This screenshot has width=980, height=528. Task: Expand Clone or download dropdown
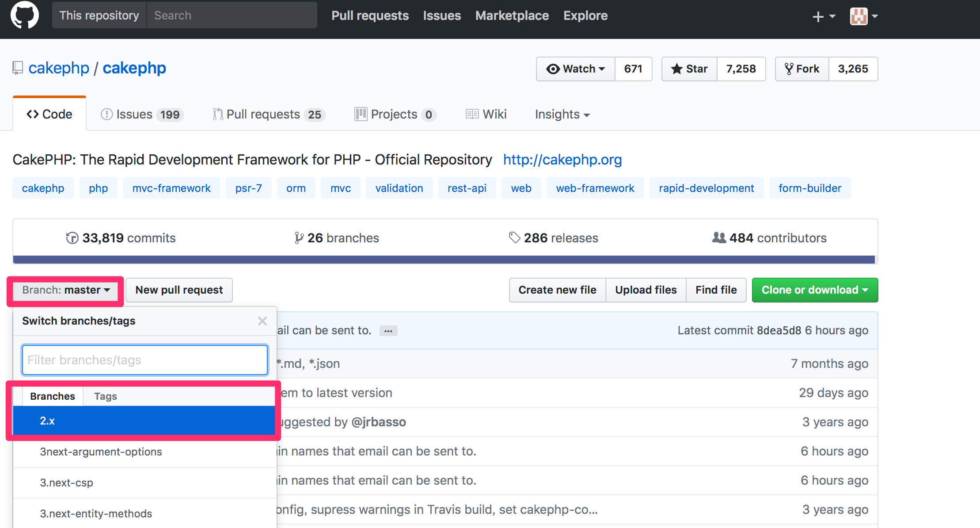coord(815,290)
